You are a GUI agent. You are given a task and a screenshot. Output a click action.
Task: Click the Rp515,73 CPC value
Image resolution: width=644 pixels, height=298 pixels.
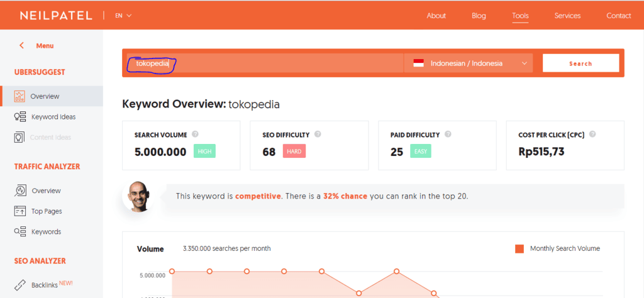click(541, 152)
